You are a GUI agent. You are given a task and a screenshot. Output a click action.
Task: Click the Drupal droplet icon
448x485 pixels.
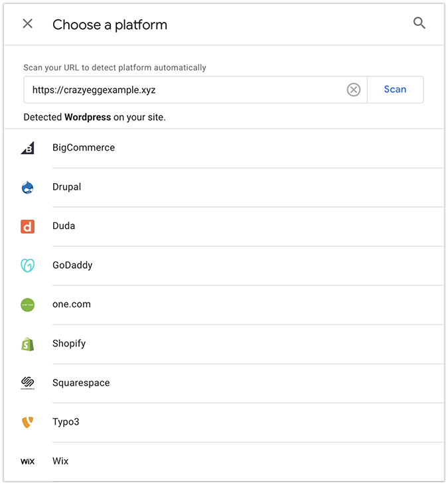click(x=27, y=187)
